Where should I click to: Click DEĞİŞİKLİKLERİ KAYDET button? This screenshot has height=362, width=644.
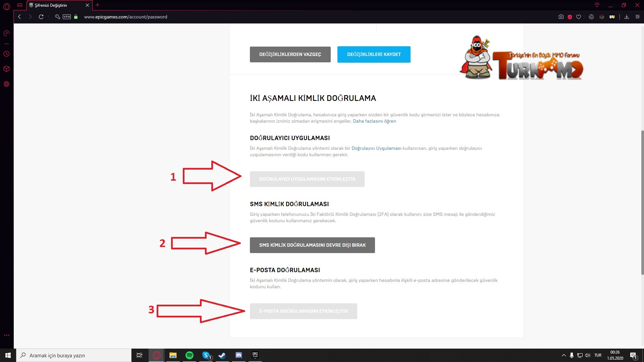coord(374,54)
